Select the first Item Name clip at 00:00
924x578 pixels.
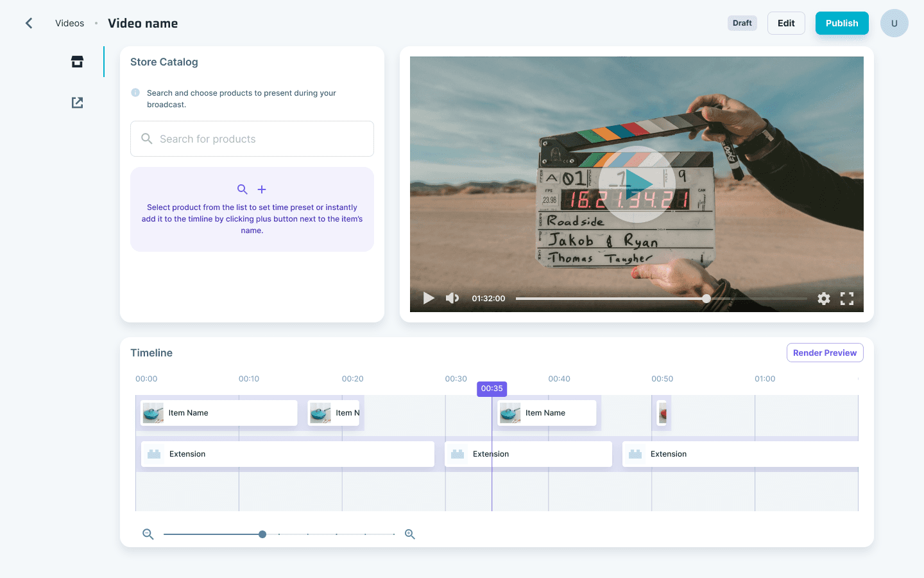[219, 413]
